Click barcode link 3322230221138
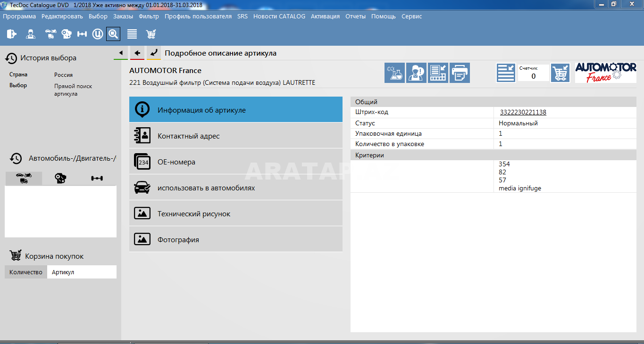Image resolution: width=644 pixels, height=344 pixels. (x=523, y=112)
